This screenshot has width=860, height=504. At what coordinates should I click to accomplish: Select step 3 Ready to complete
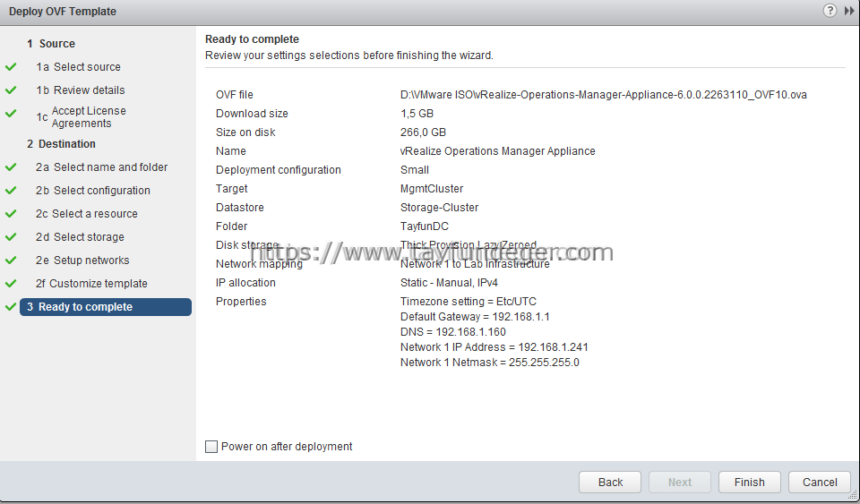click(x=106, y=307)
